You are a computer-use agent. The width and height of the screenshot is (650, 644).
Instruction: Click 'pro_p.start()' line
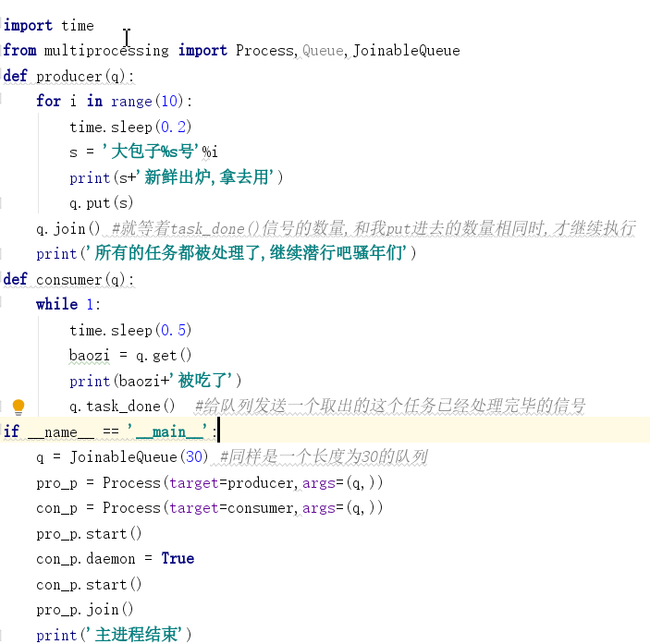pos(89,533)
